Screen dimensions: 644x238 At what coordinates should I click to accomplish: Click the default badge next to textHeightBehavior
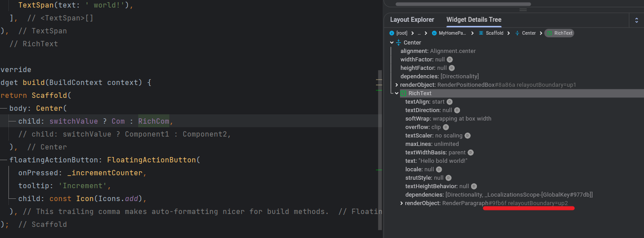(474, 186)
